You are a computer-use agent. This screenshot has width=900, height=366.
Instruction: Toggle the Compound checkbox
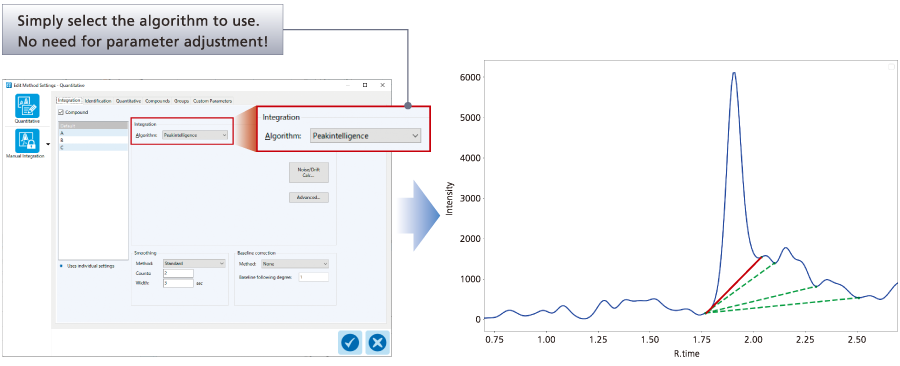tap(61, 112)
